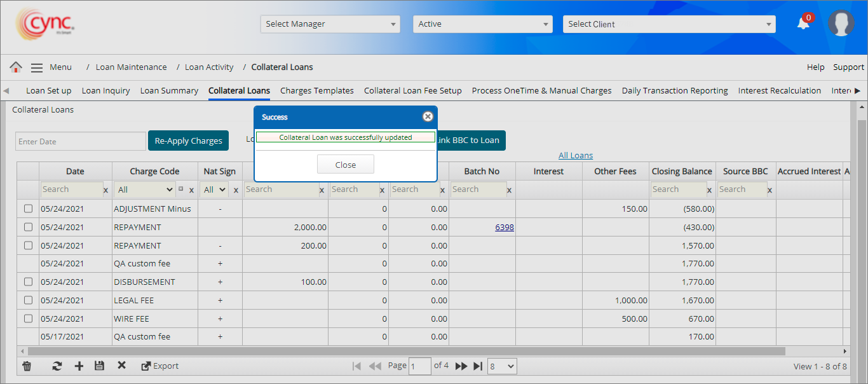
Task: Open the hamburger Menu icon
Action: (x=37, y=67)
